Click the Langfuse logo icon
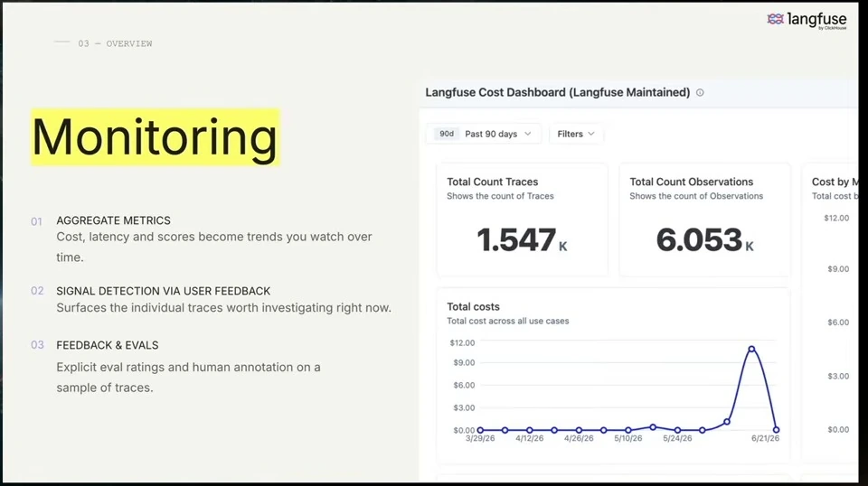868x486 pixels. point(775,19)
